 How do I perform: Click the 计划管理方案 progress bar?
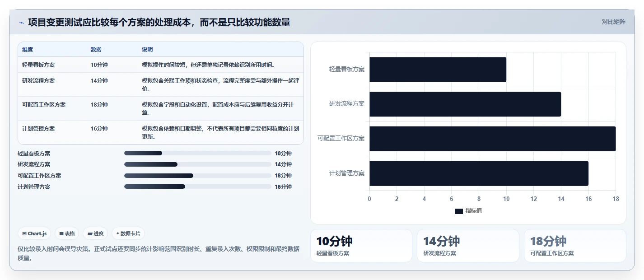click(198, 187)
